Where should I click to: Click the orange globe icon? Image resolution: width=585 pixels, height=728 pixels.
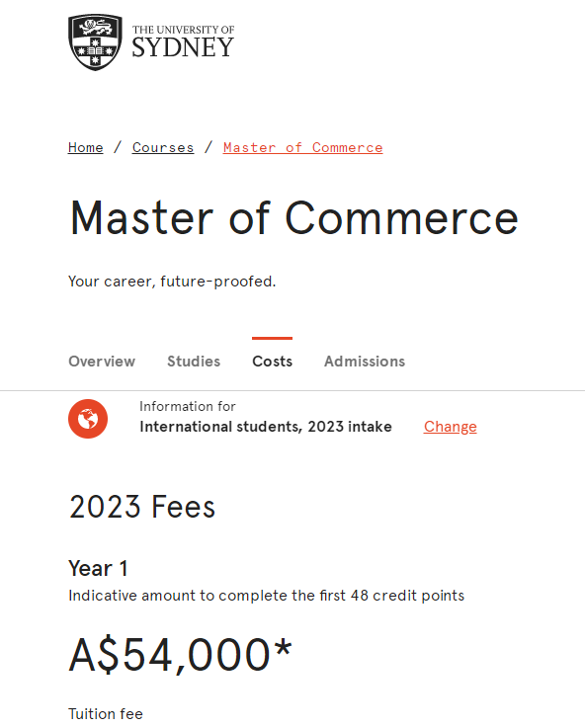[88, 419]
